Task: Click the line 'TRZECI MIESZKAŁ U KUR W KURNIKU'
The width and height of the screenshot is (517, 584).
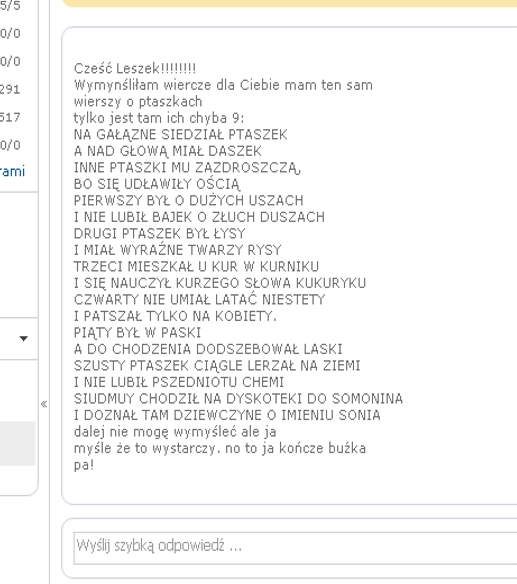Action: 196,267
